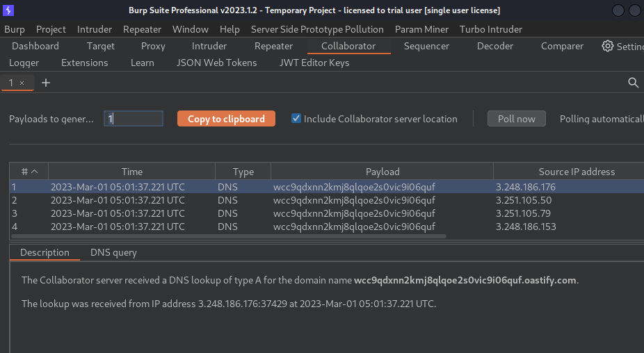Viewport: 644px width, 353px height.
Task: Open the Settings gear icon
Action: (x=607, y=46)
